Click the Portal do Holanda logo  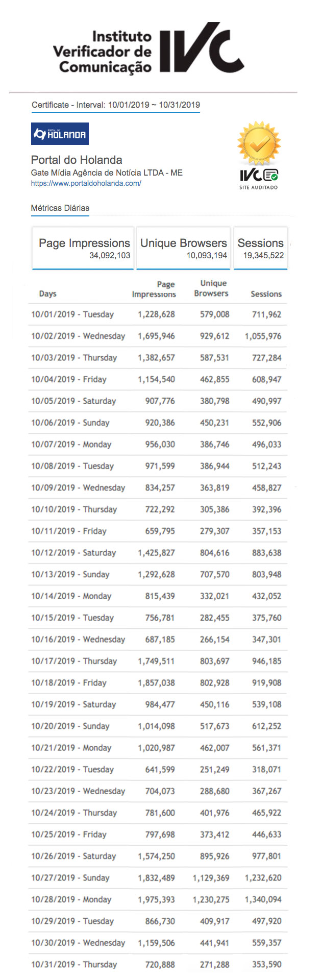click(x=60, y=134)
